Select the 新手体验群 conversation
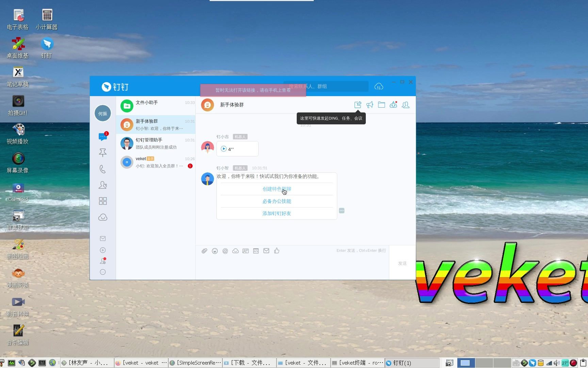 point(156,125)
